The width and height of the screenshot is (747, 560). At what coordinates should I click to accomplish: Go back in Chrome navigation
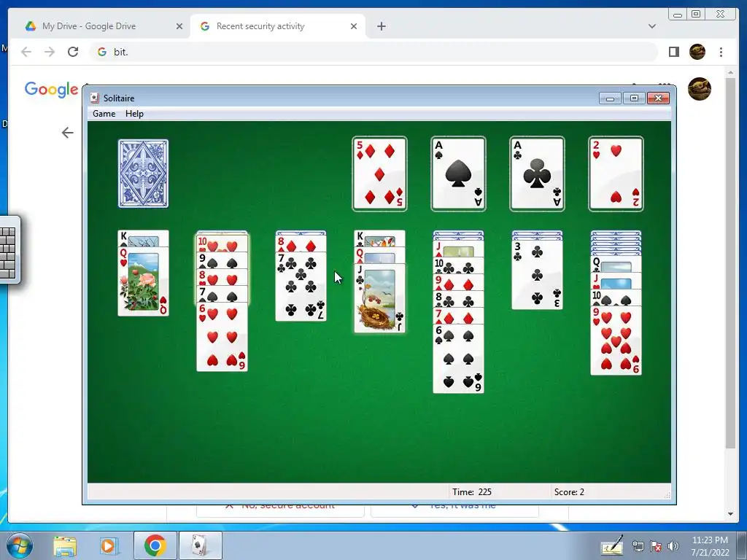click(x=26, y=52)
